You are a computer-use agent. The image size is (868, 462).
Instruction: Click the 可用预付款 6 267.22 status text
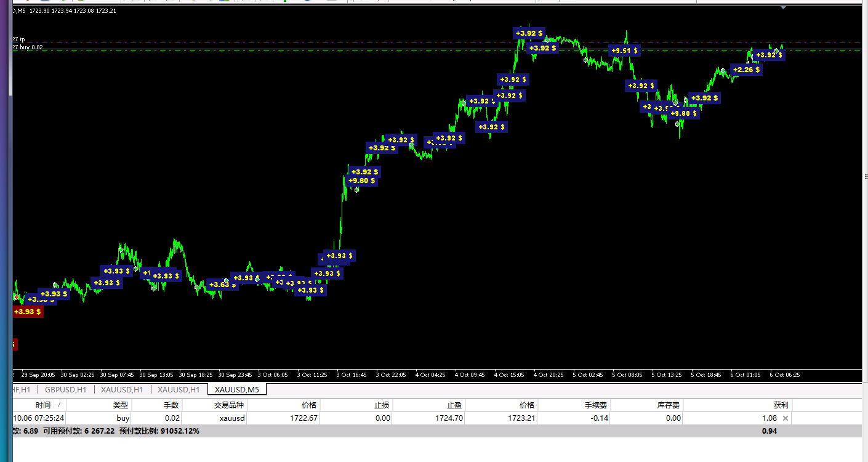point(79,431)
